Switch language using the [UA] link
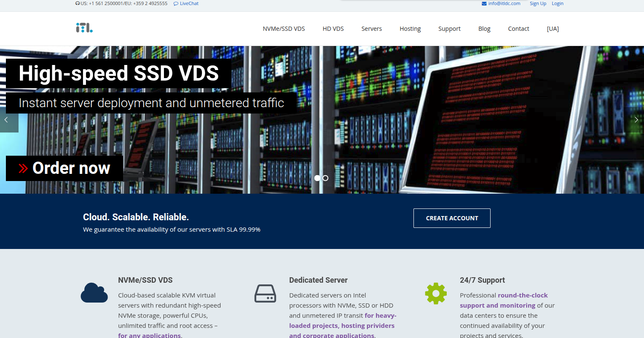The image size is (644, 338). tap(553, 29)
